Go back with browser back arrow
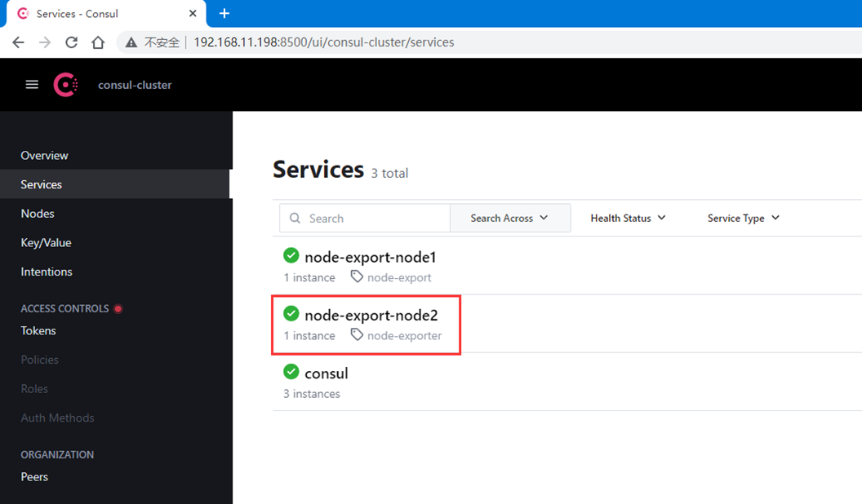862x504 pixels. pos(18,42)
